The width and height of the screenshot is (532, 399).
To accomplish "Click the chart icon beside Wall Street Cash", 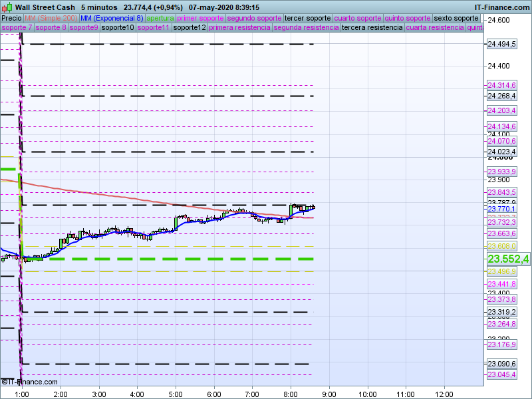I will point(7,7).
